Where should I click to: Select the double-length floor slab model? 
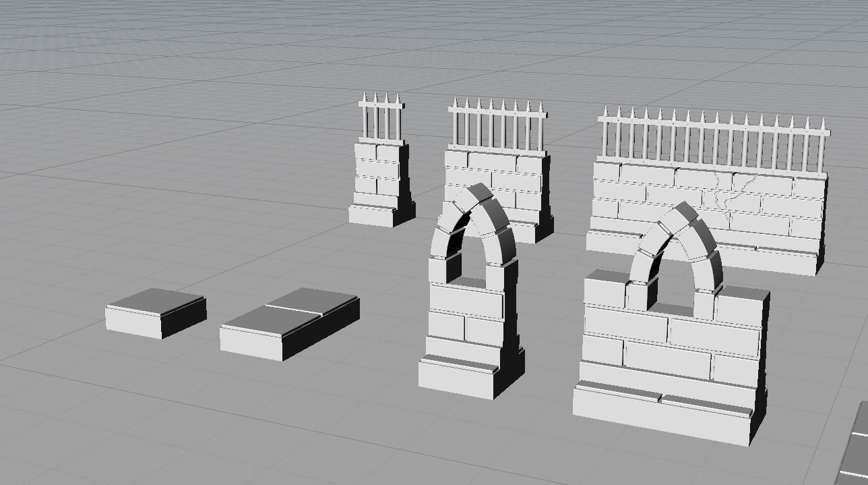click(x=290, y=324)
